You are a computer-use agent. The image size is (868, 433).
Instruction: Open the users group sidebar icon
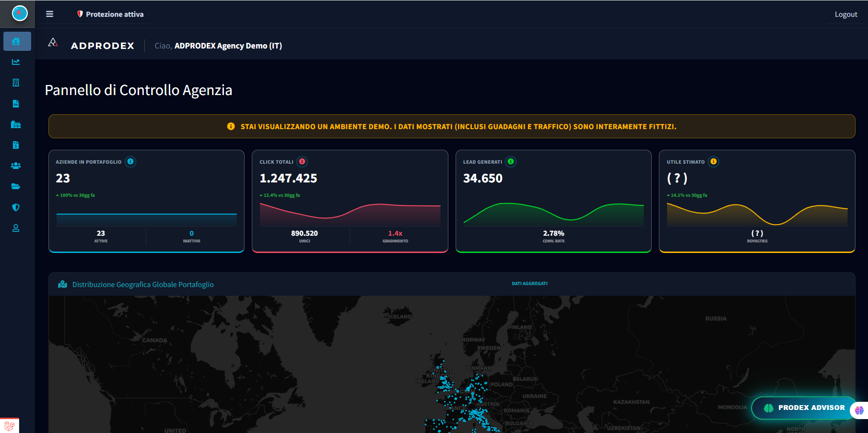(x=16, y=166)
